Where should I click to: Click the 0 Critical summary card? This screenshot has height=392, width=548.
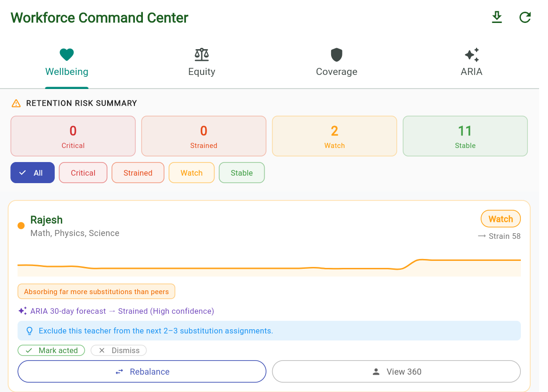pyautogui.click(x=73, y=136)
